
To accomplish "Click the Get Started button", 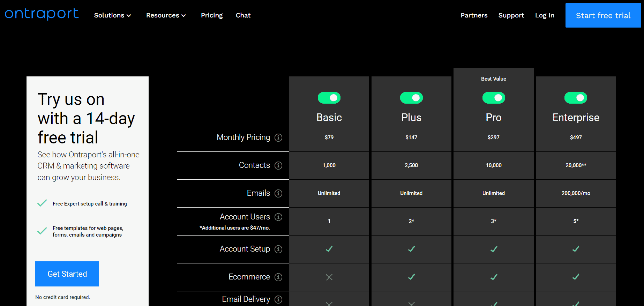I will point(67,274).
